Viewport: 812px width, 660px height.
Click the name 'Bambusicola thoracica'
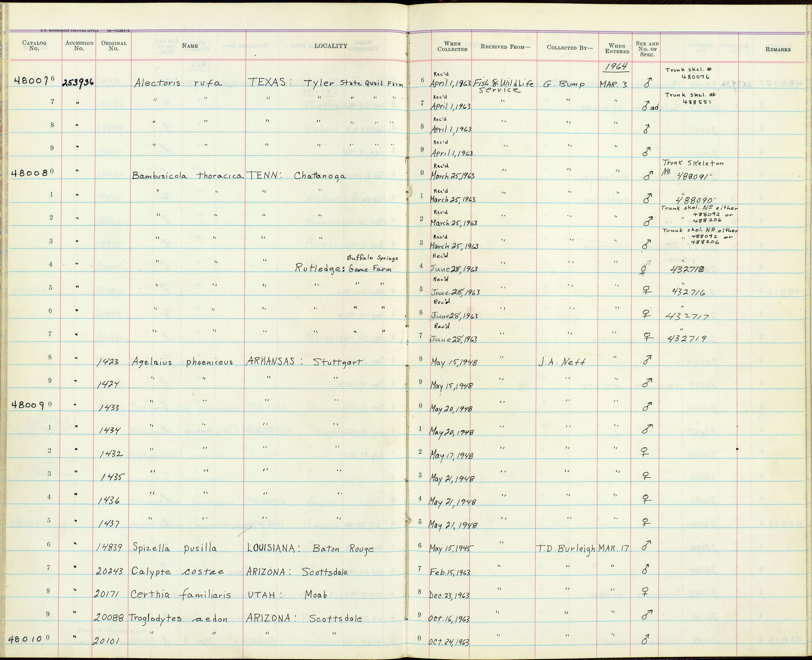pyautogui.click(x=188, y=176)
